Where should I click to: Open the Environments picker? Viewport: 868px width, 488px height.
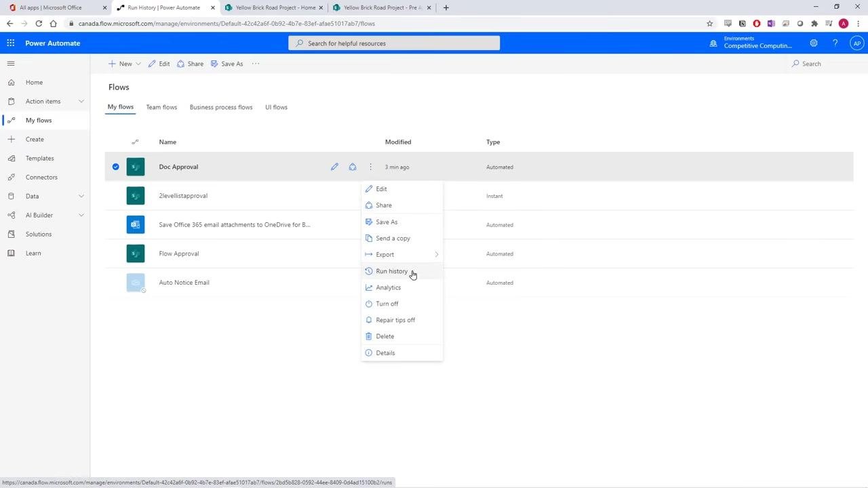click(751, 43)
